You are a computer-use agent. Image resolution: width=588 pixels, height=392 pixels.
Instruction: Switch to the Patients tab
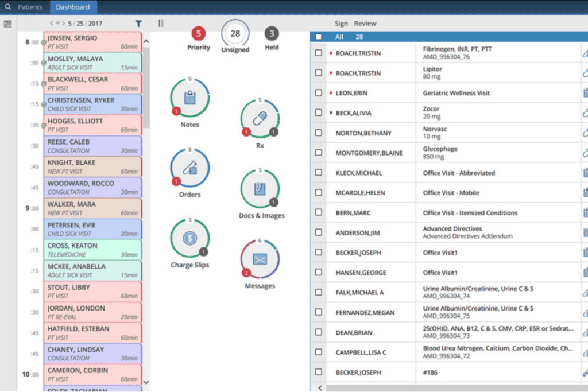click(30, 7)
